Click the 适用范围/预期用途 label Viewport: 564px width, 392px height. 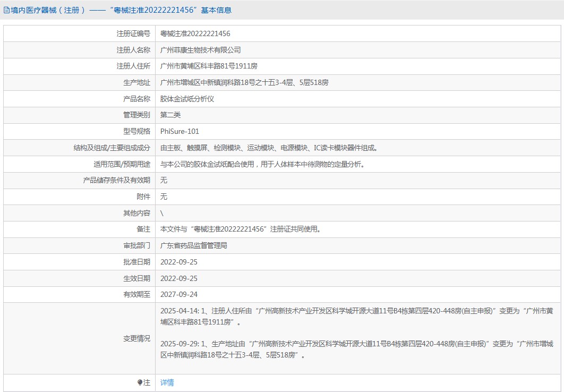click(x=122, y=164)
